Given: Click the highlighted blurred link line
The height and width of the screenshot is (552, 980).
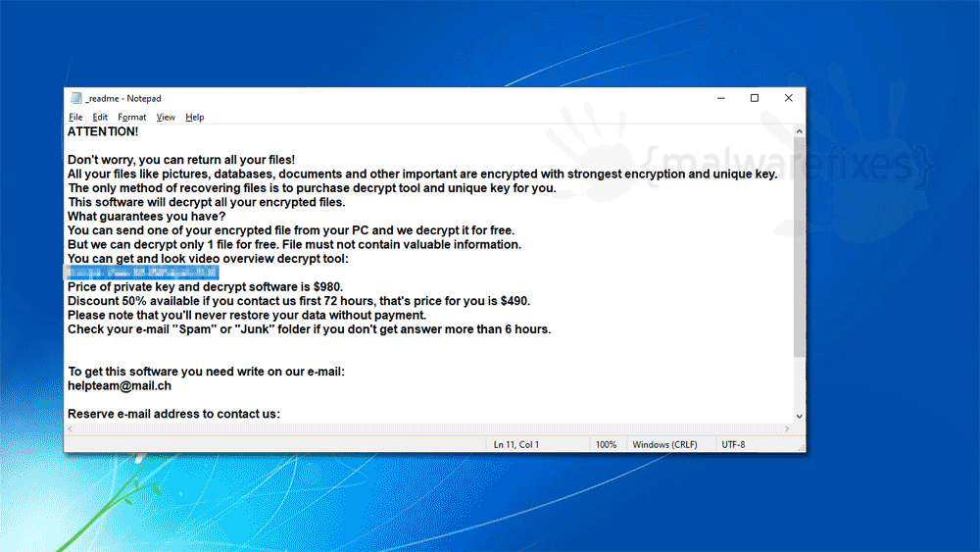Looking at the screenshot, I should point(142,273).
